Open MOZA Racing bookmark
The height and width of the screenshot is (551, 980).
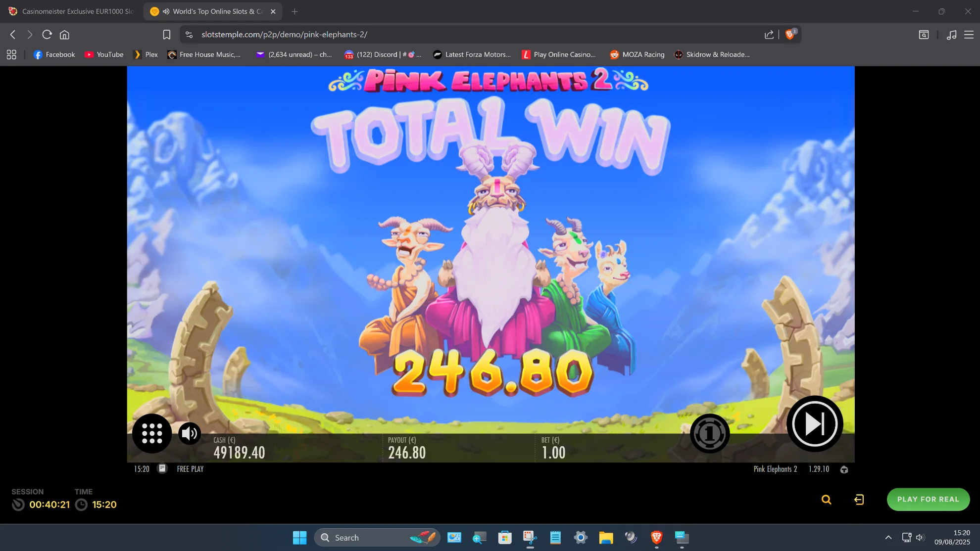click(637, 54)
